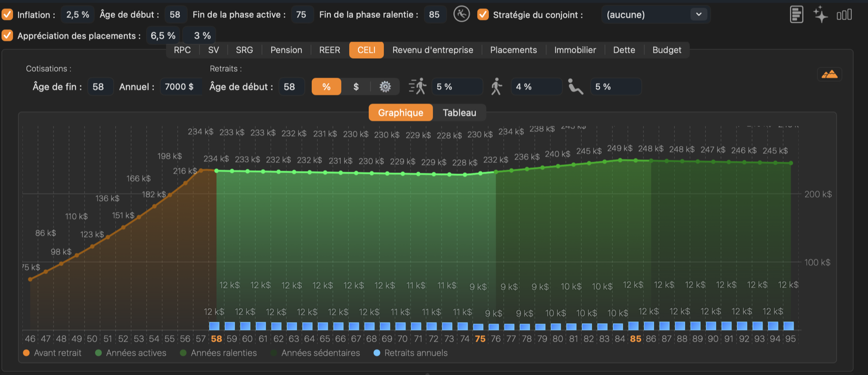Screen dimensions: 868x375
Task: Open the document report icon
Action: (x=796, y=14)
